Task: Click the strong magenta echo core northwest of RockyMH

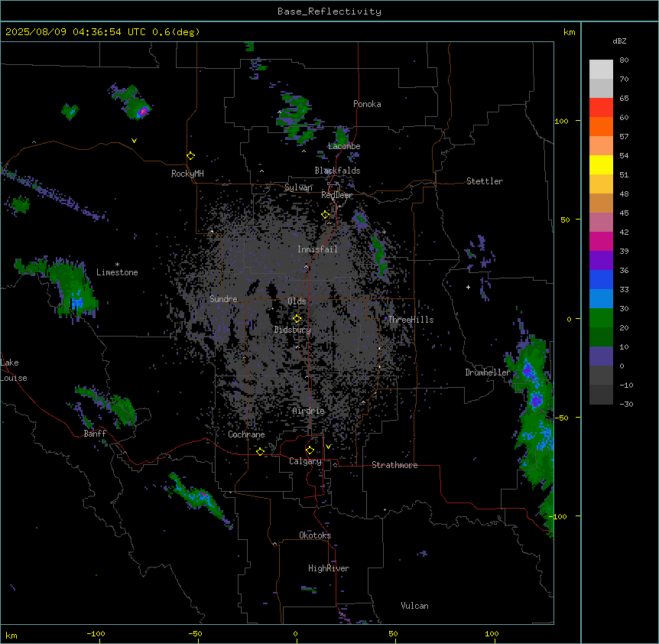Action: 143,112
